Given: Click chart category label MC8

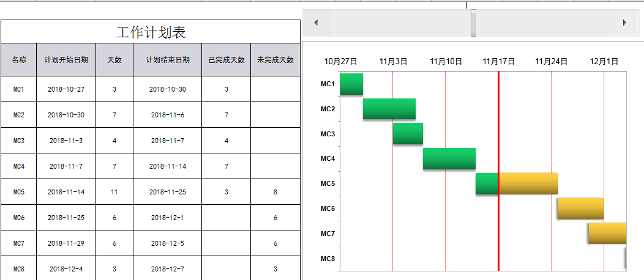Looking at the screenshot, I should (x=328, y=259).
